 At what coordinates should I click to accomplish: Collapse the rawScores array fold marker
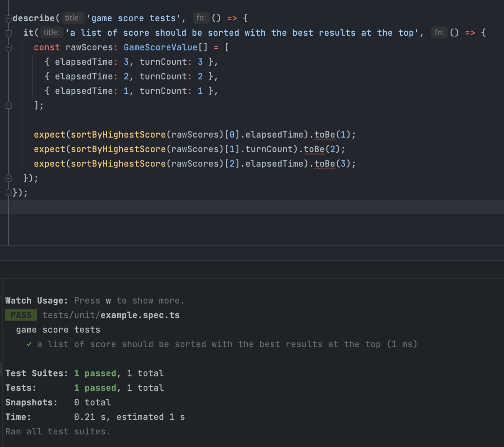point(9,48)
